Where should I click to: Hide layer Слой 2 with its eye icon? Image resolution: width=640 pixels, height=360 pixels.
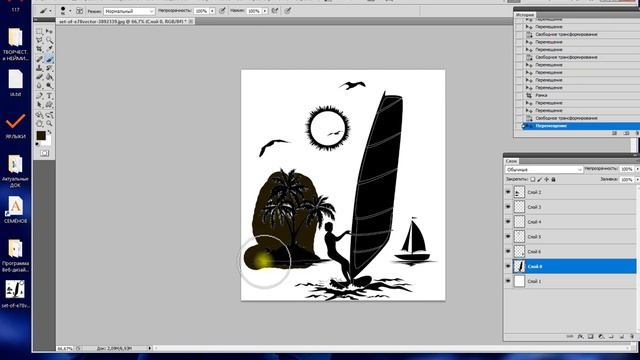coord(508,192)
